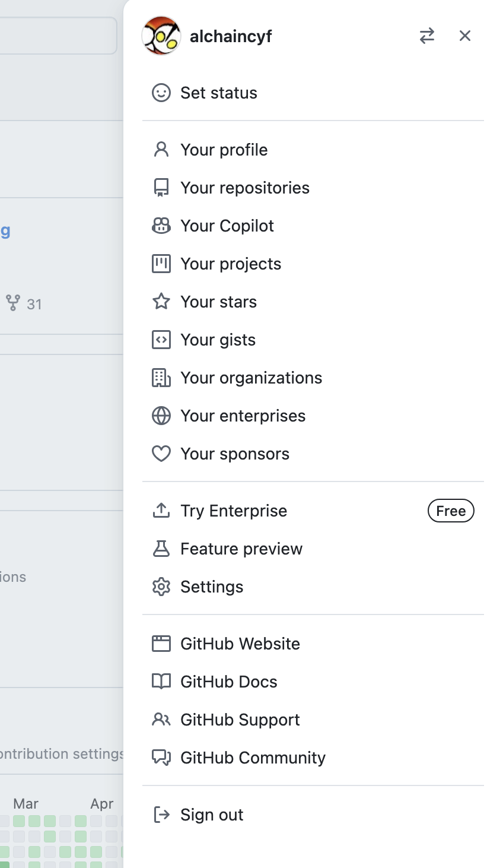Click the code square gists icon

(161, 340)
